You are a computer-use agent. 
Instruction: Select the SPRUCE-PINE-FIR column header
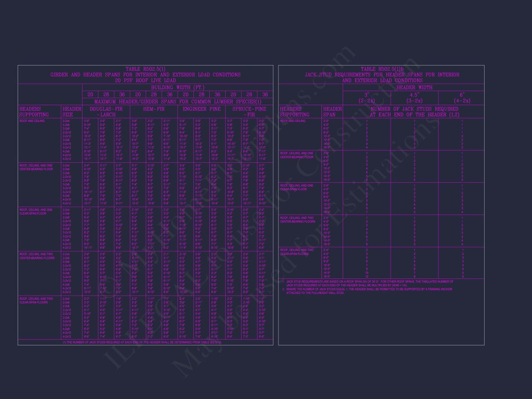point(249,112)
